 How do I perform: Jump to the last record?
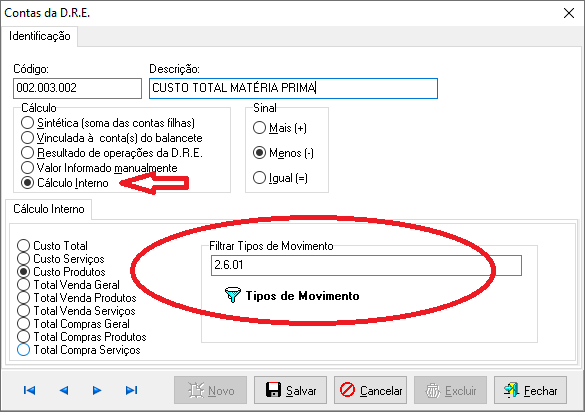tap(131, 390)
